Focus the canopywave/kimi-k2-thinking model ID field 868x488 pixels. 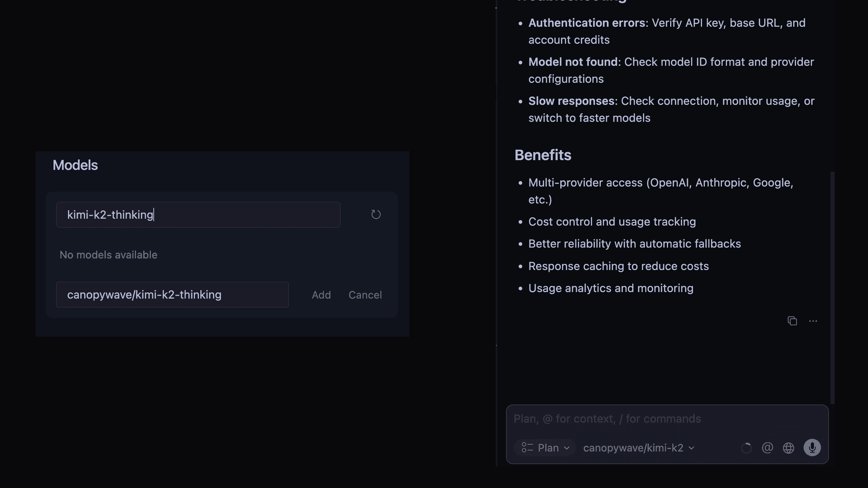coord(172,295)
